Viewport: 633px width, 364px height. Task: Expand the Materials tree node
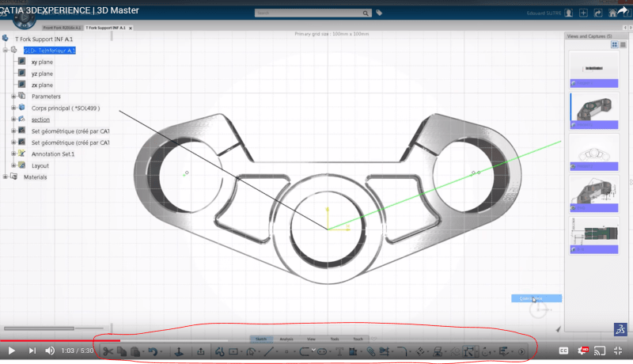pos(6,177)
